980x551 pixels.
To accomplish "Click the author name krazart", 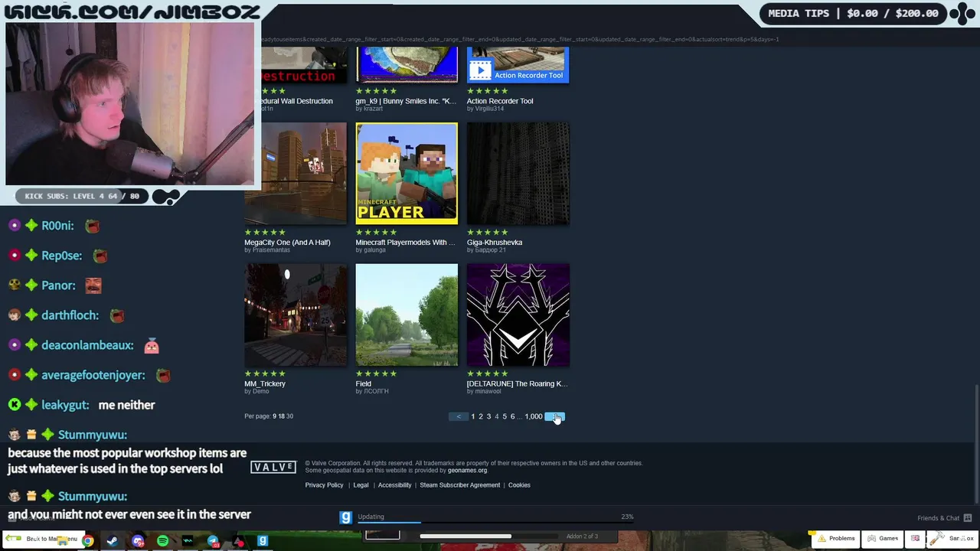I will [373, 109].
